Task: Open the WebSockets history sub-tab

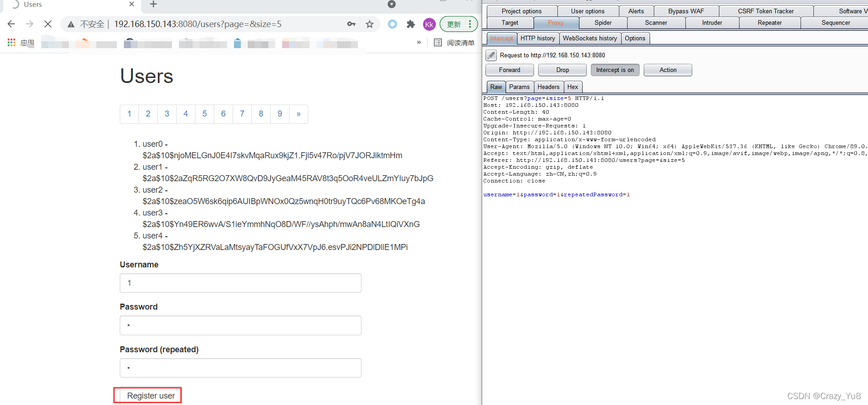Action: pos(590,39)
